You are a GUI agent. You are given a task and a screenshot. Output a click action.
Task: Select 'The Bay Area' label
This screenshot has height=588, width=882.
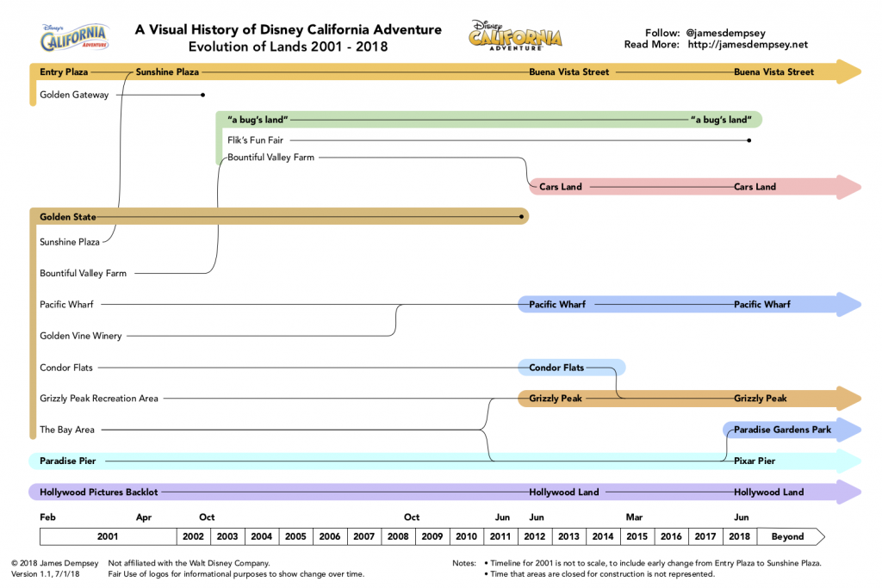pos(67,430)
